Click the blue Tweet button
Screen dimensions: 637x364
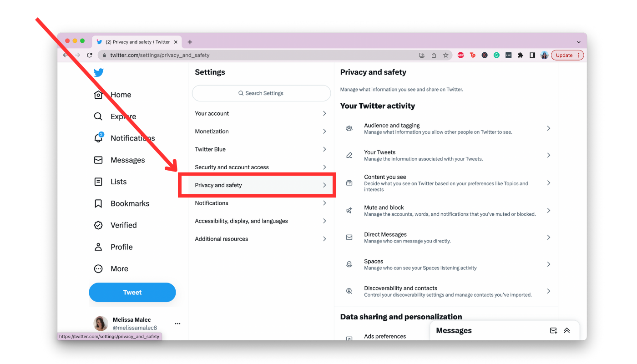click(132, 293)
